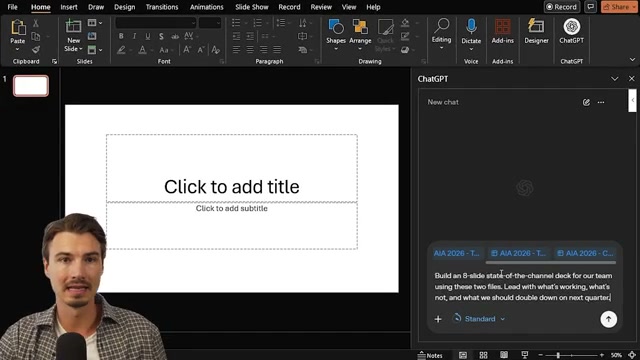
Task: Open the Shapes gallery
Action: coord(336,35)
